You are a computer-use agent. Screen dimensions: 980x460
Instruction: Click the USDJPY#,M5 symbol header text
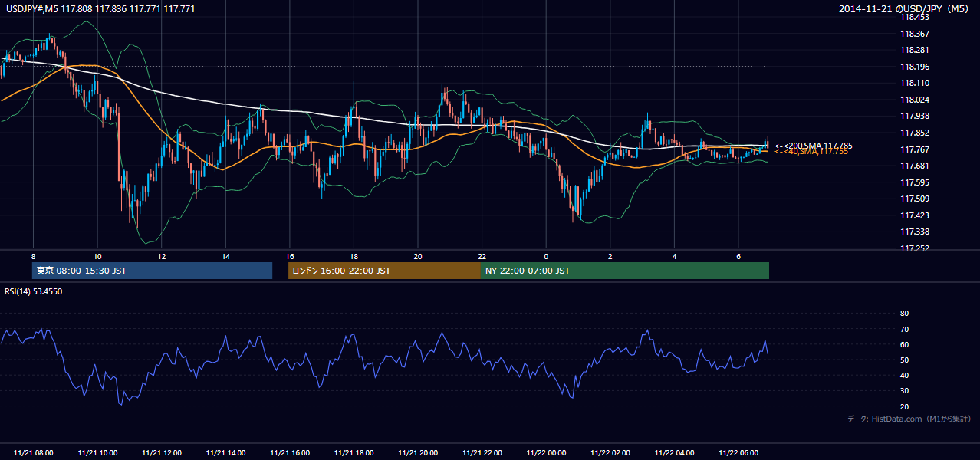click(x=100, y=9)
